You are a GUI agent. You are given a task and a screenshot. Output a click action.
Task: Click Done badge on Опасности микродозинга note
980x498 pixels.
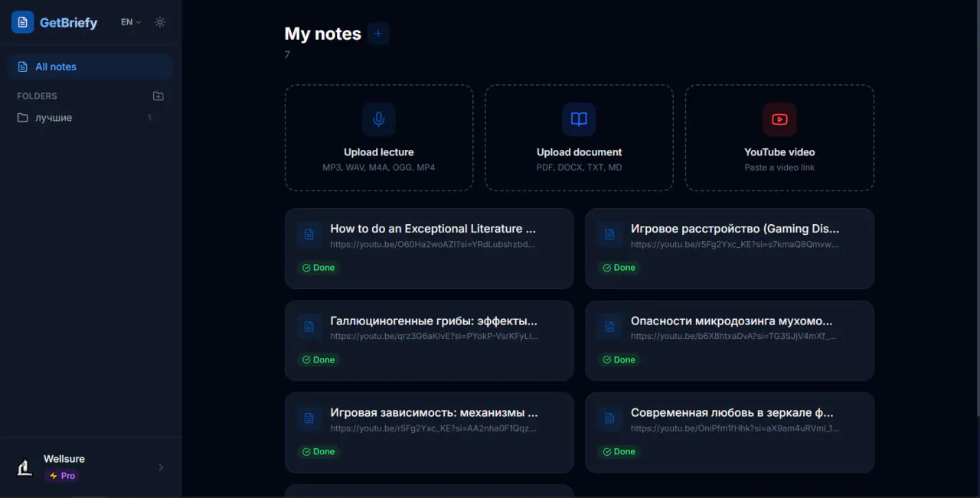[619, 360]
